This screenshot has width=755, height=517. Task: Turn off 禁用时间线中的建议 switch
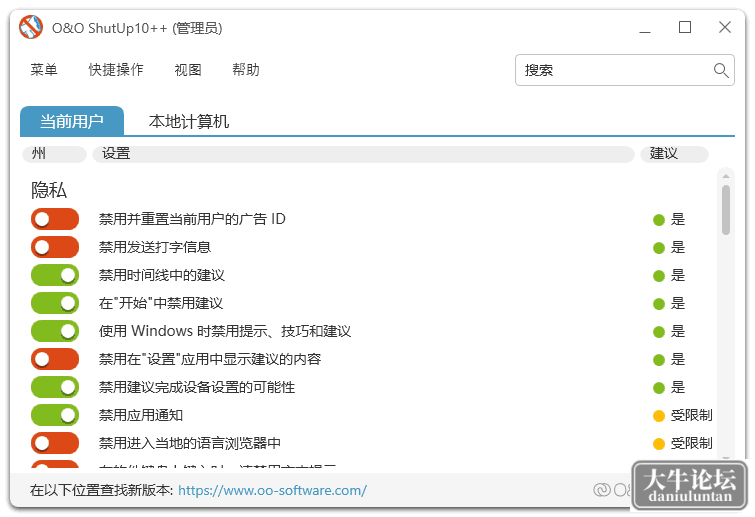(x=55, y=275)
